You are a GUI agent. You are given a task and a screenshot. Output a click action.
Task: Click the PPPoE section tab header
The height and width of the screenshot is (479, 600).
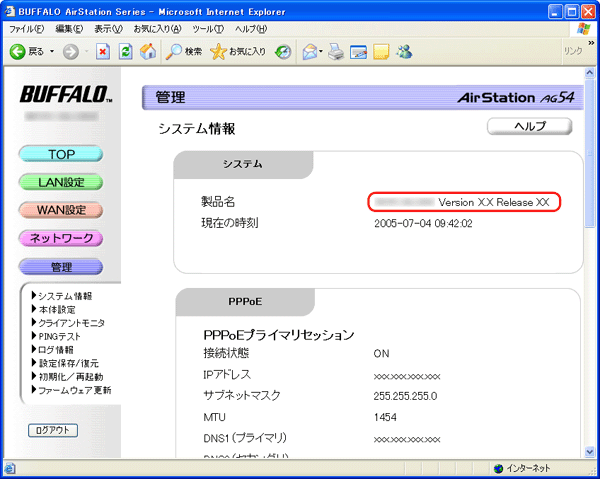pos(245,302)
